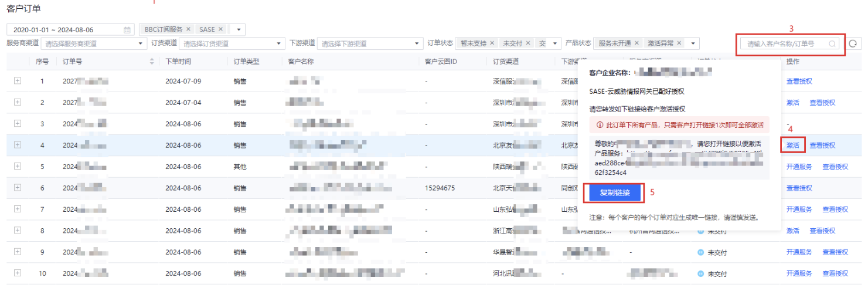Click 未交付 status in row 10
868x291 pixels.
717,273
